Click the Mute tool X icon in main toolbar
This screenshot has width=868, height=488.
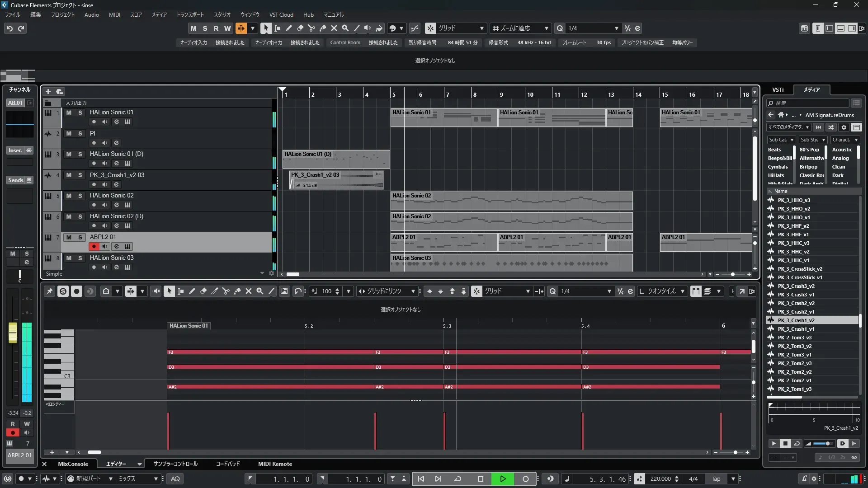(334, 28)
